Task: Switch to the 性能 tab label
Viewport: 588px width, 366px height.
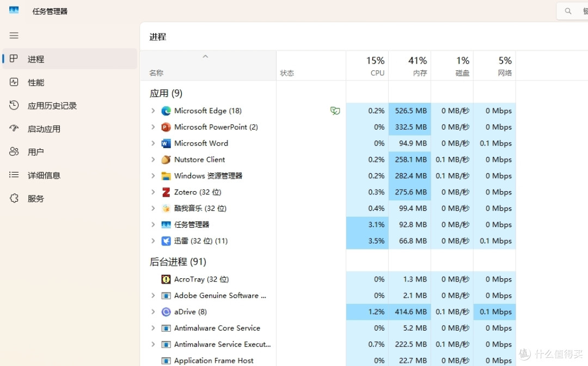Action: pyautogui.click(x=36, y=82)
